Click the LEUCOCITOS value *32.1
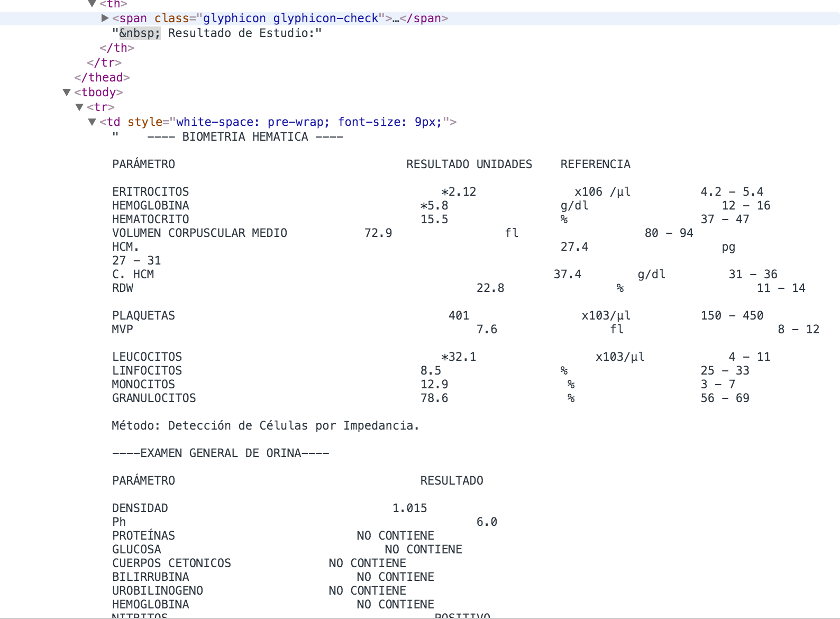840x619 pixels. coord(459,357)
